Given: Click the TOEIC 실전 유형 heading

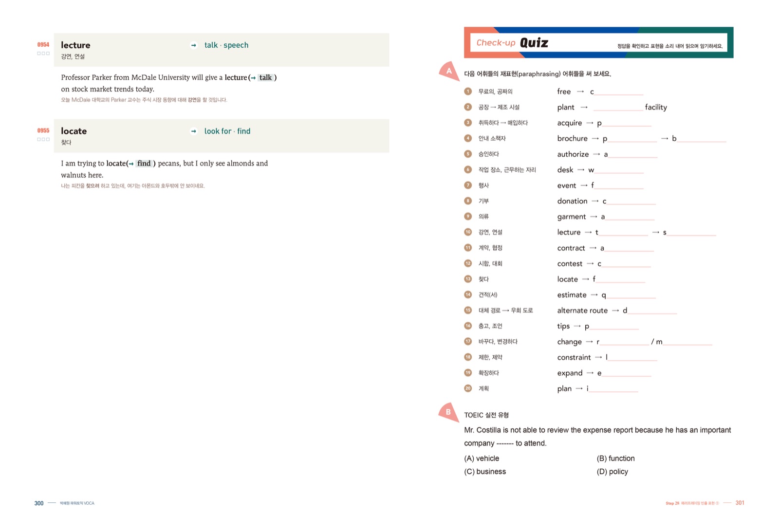Looking at the screenshot, I should 486,415.
